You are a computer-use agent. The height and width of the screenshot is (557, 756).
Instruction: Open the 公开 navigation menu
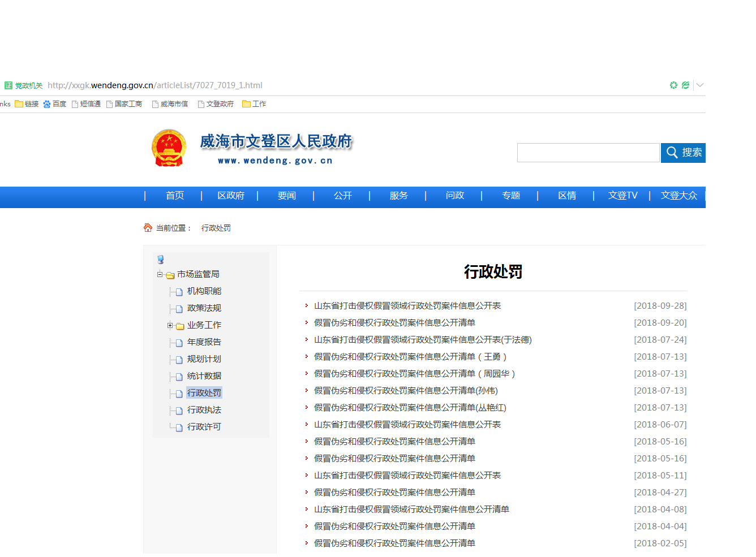point(342,196)
